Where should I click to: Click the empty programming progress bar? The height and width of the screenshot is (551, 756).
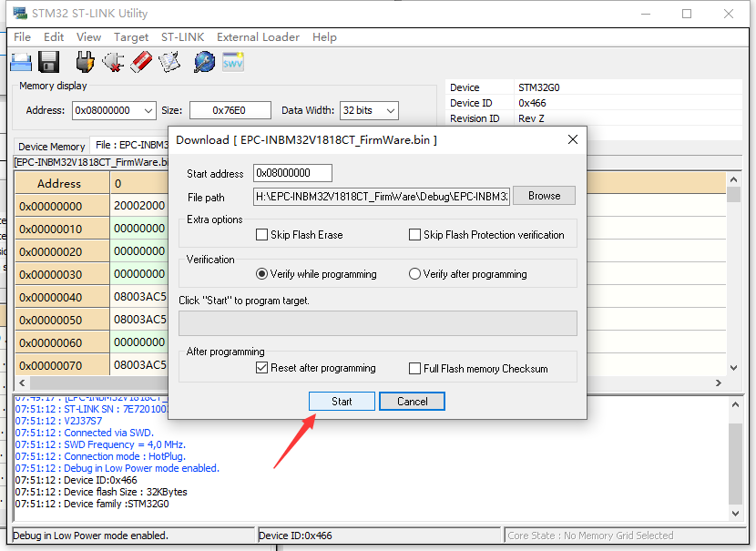(x=377, y=323)
